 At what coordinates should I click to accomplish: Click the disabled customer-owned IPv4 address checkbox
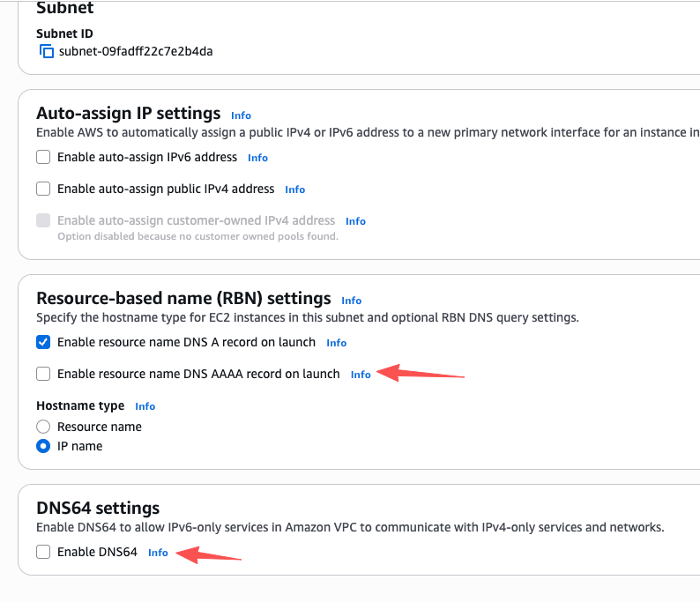tap(43, 221)
